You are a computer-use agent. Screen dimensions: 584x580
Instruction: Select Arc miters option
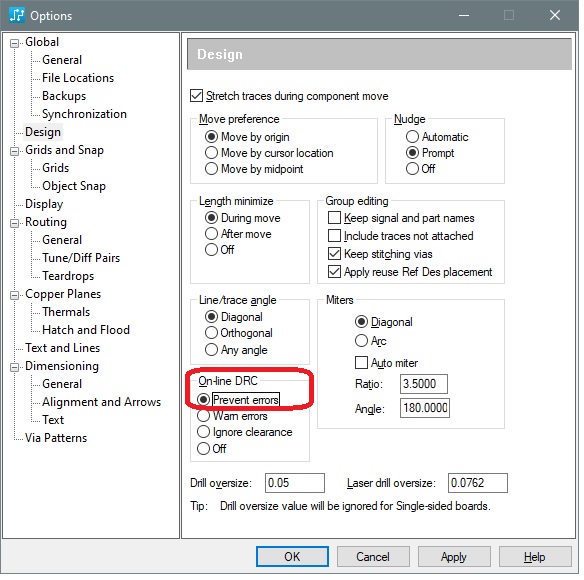361,340
